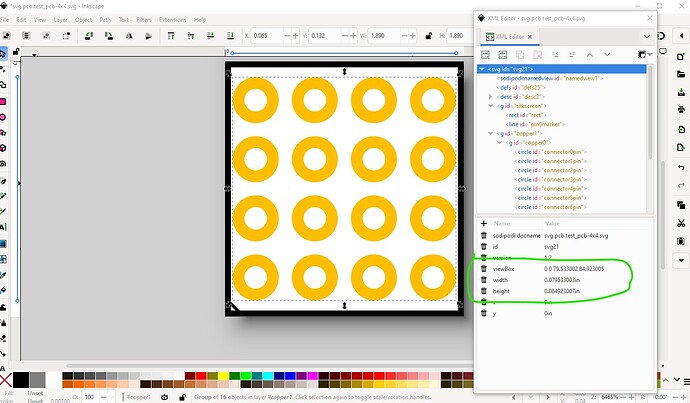Select the Rectangle tool in toolbox

pyautogui.click(x=3, y=102)
